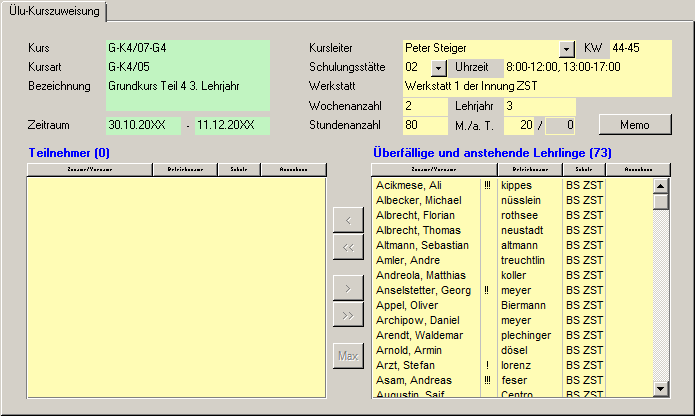
Task: Click the Wochenanzahl input field
Action: 424,105
